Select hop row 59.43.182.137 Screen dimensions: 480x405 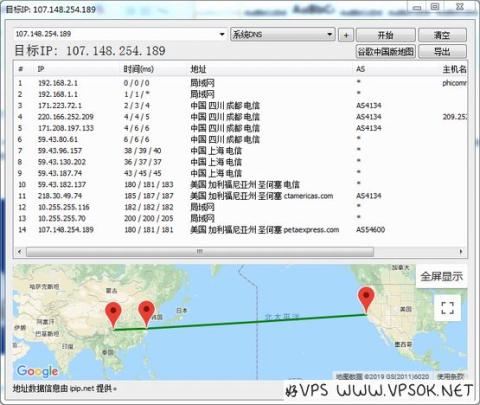click(240, 185)
